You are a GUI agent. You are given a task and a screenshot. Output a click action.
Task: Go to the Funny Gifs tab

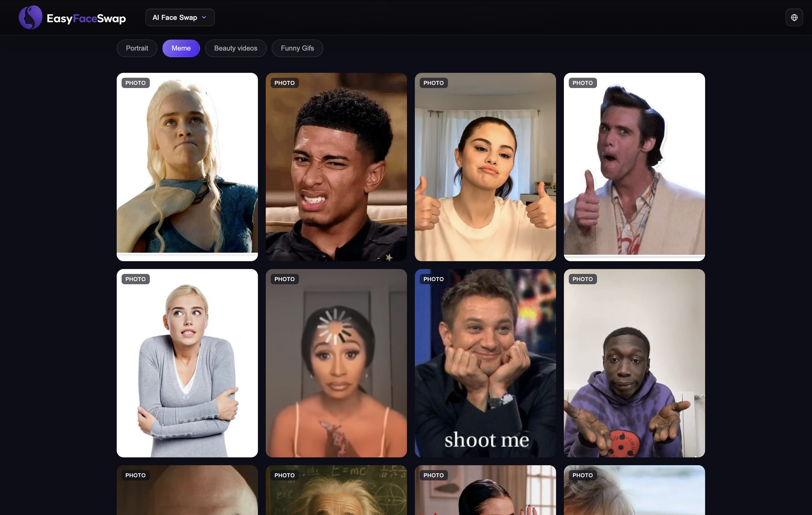coord(297,48)
